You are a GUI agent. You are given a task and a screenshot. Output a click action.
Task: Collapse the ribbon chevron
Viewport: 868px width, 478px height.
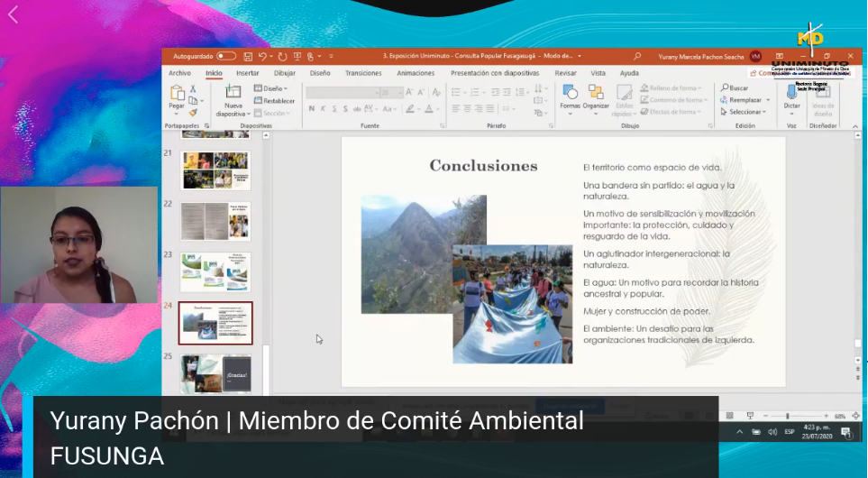(x=855, y=127)
